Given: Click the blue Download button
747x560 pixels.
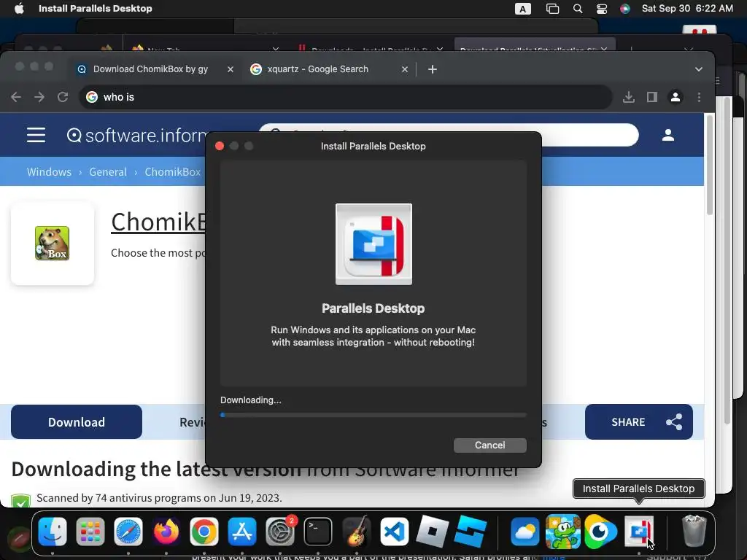Looking at the screenshot, I should tap(76, 422).
